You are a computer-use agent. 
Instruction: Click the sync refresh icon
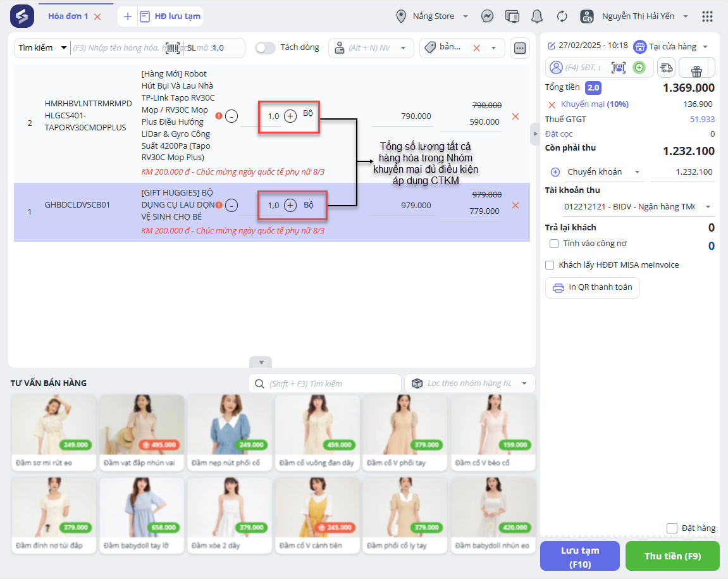pyautogui.click(x=562, y=16)
